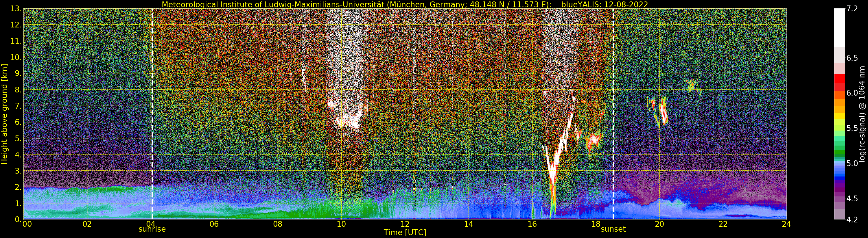868x238 pixels.
Task: Click the '00' time tick label
Action: (x=27, y=224)
